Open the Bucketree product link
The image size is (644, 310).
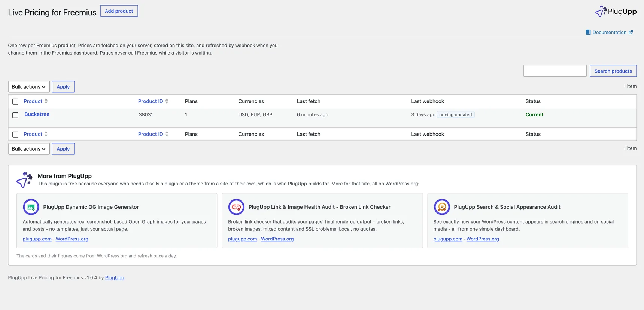tap(37, 114)
